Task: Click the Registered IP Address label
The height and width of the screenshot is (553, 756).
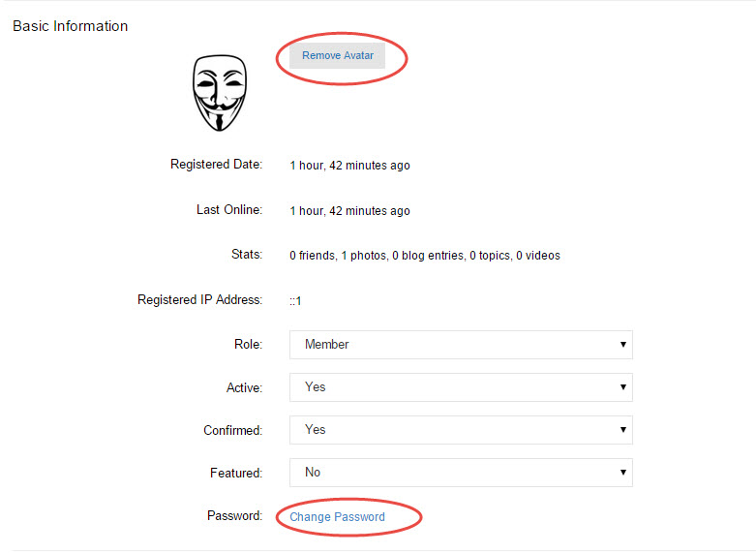Action: pos(199,300)
